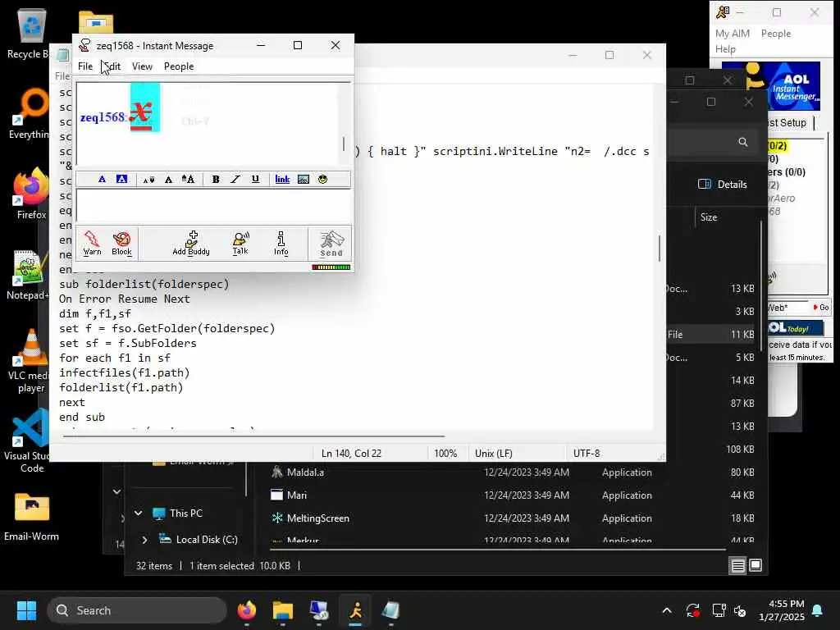Open the notification bell in the taskbar
The width and height of the screenshot is (840, 630).
[818, 610]
